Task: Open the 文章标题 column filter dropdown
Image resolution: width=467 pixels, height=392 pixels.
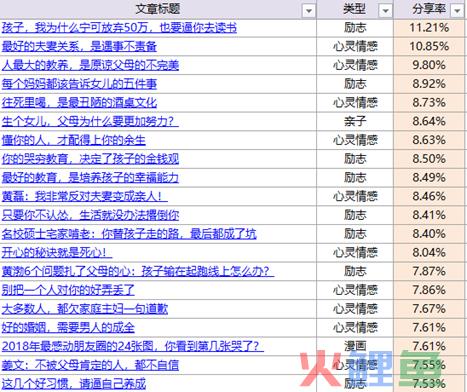Action: pos(309,11)
